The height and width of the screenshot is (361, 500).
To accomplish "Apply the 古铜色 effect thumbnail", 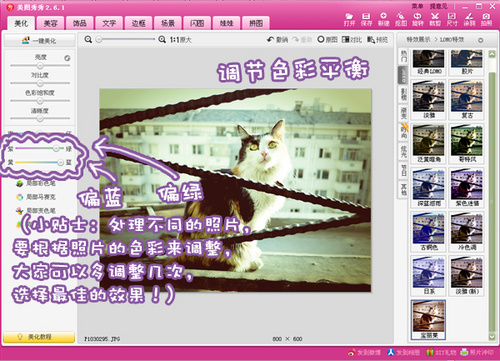I will [x=428, y=232].
